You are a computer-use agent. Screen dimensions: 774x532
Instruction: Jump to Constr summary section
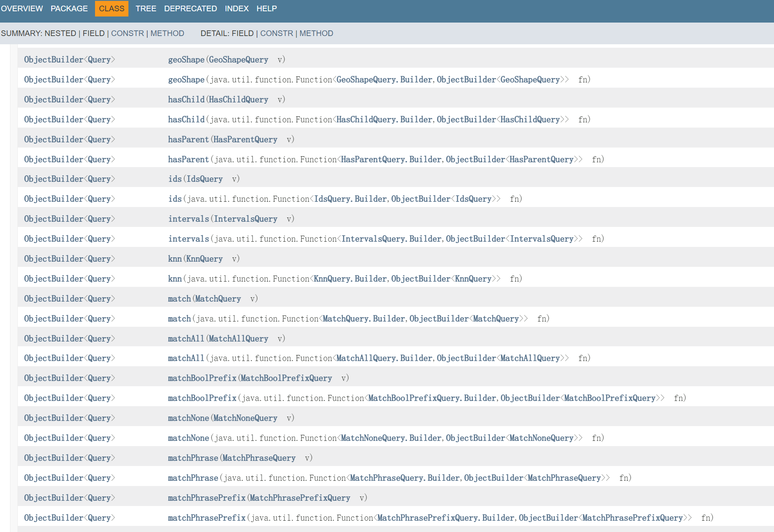pyautogui.click(x=127, y=33)
